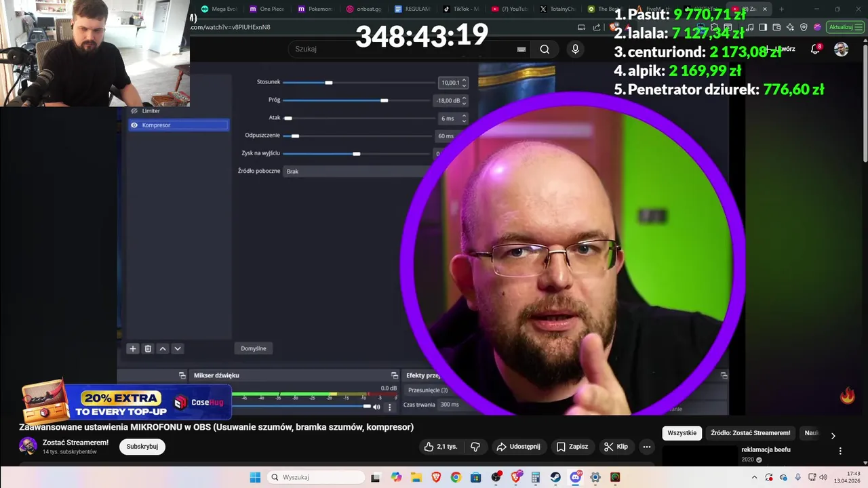868x488 pixels.
Task: Move the filter up with the up arrow
Action: tap(163, 348)
